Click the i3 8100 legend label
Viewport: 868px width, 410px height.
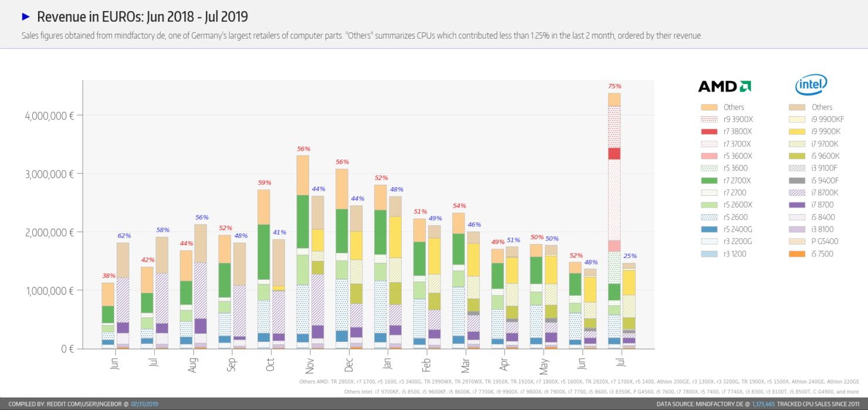pyautogui.click(x=823, y=229)
